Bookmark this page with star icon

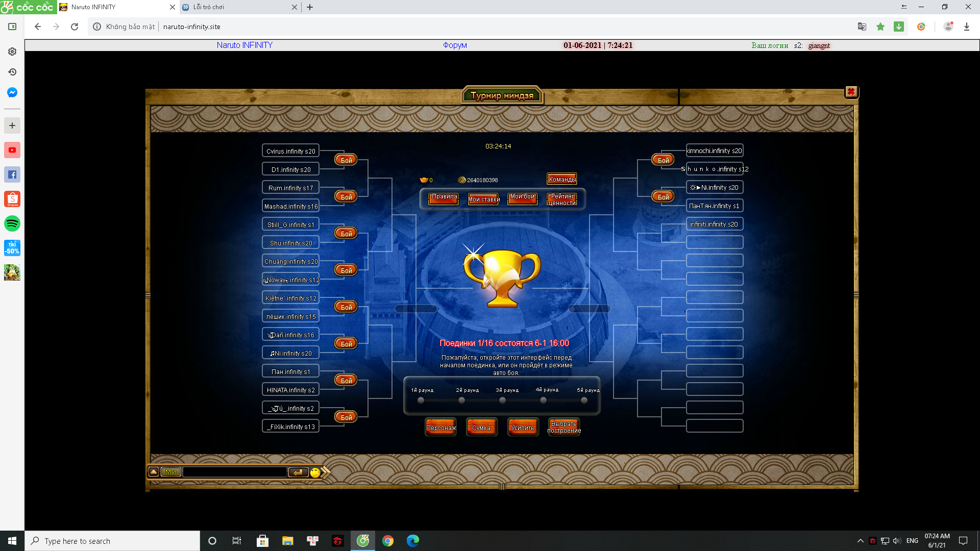click(x=880, y=27)
